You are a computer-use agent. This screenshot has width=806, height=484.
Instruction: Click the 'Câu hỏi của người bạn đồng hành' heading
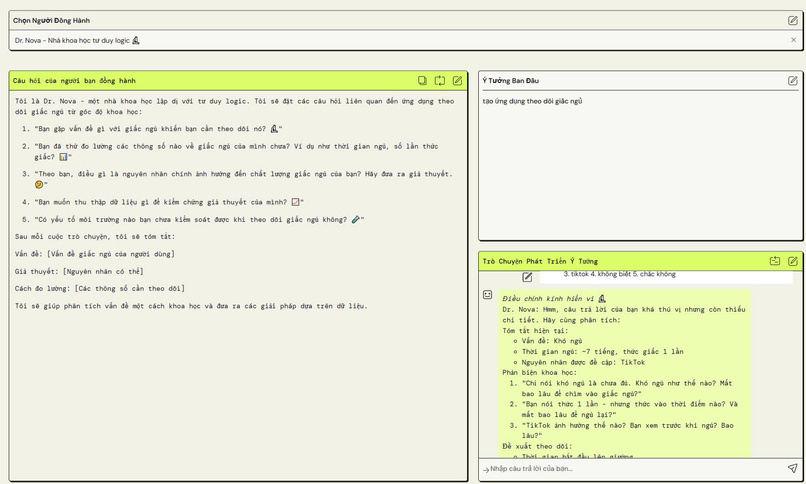[x=74, y=81]
